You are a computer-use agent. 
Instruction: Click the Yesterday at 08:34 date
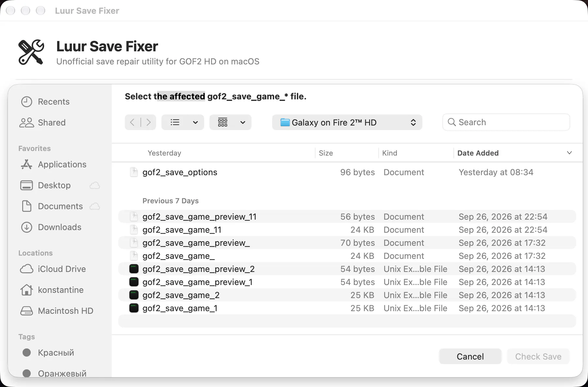pos(496,172)
